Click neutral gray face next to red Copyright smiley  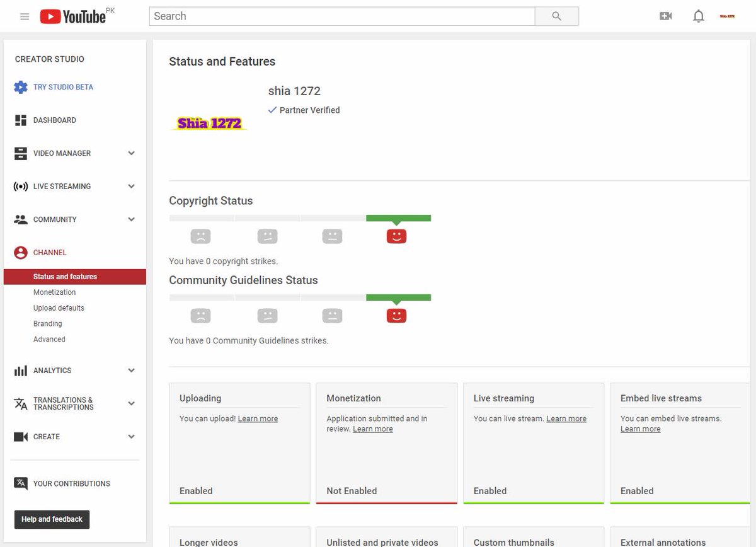tap(332, 236)
